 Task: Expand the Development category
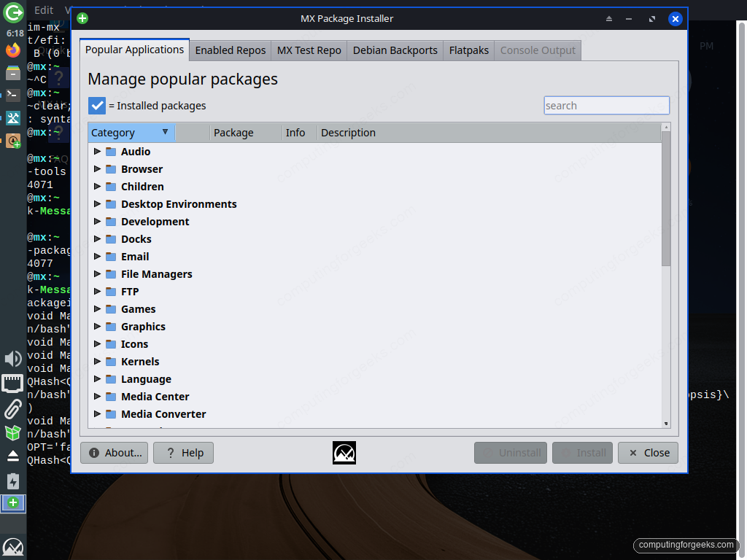tap(97, 222)
